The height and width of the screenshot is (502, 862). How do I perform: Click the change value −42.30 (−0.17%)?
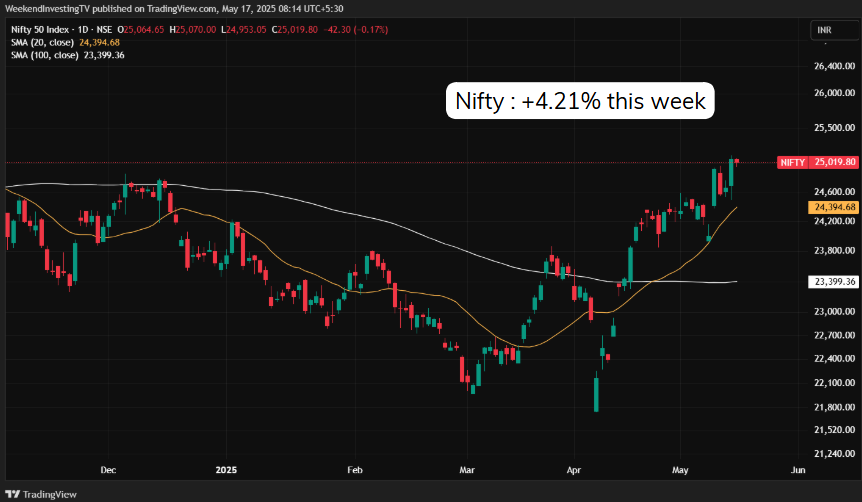coord(357,30)
